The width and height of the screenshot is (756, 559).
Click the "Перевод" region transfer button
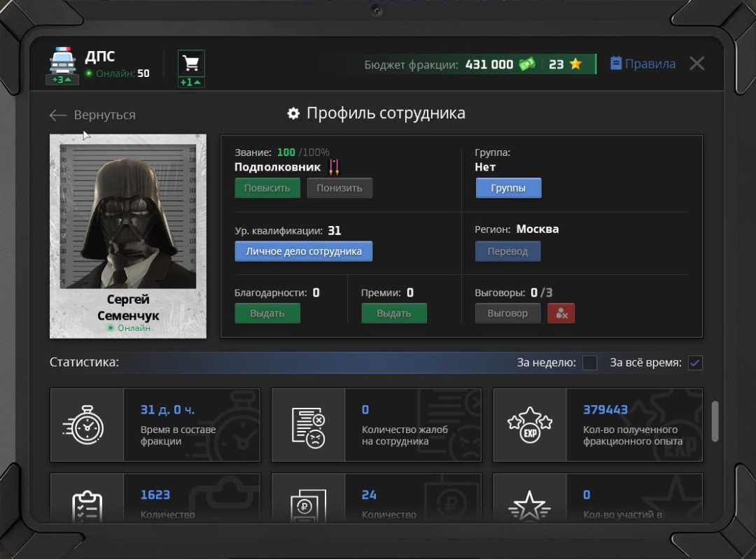click(507, 251)
